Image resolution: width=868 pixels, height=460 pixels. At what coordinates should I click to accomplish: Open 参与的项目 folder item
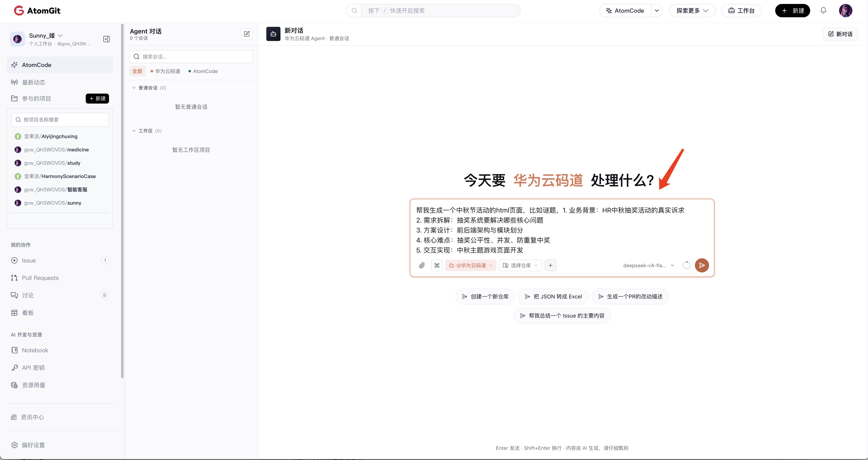36,98
